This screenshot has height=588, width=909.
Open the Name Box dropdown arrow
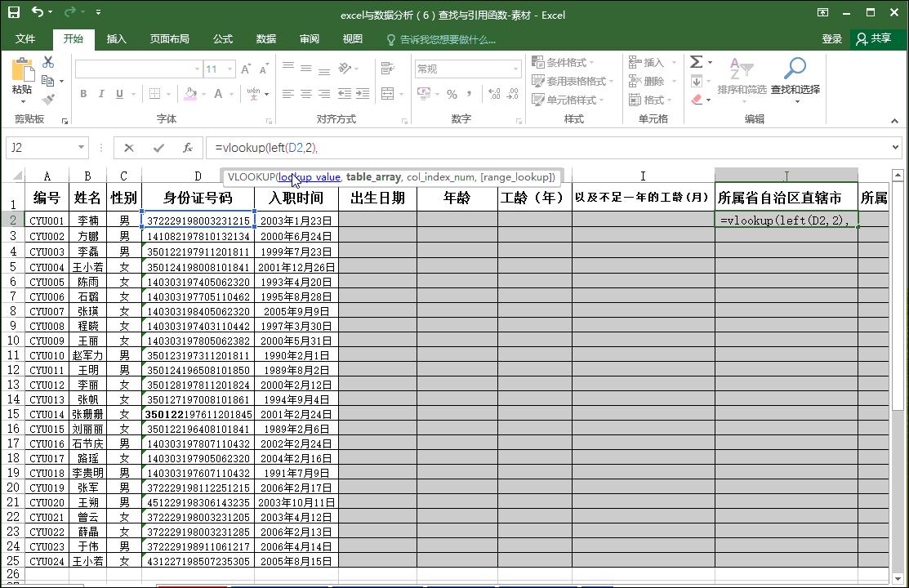[x=81, y=148]
